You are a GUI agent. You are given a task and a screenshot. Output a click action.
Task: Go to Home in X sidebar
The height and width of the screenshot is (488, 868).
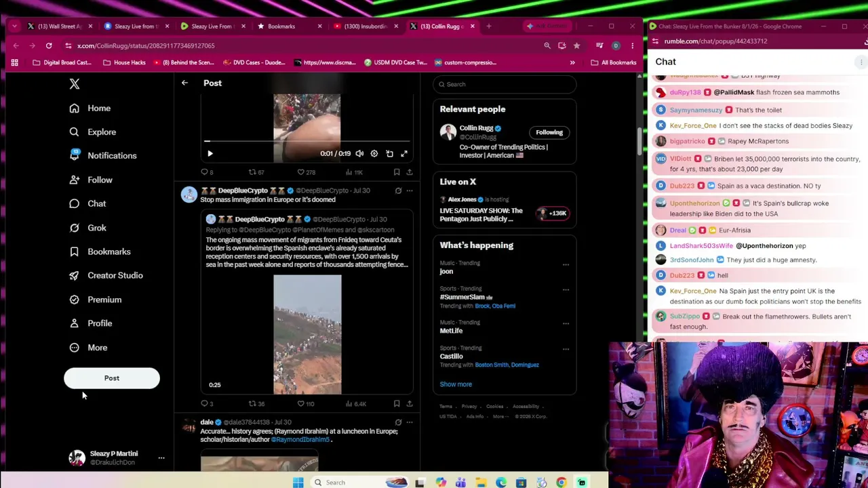pos(90,108)
